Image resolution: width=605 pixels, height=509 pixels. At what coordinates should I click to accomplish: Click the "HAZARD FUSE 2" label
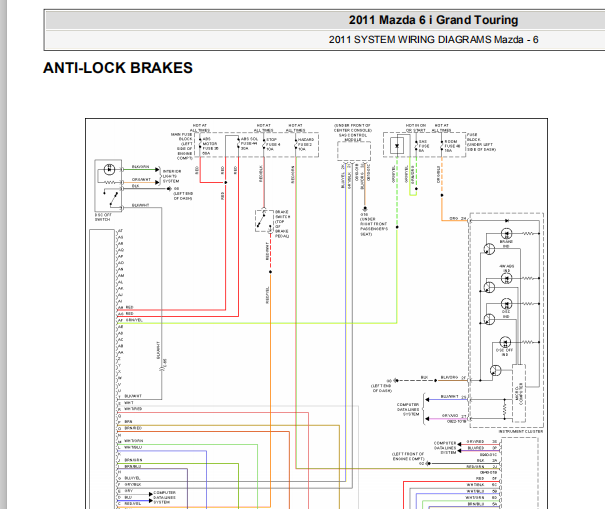[305, 144]
